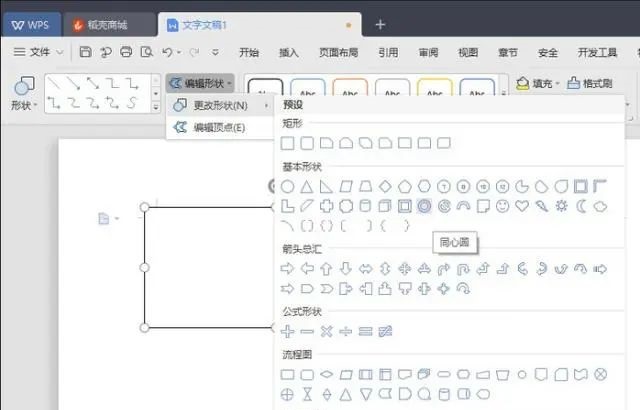Image resolution: width=640 pixels, height=410 pixels.
Task: Choose the left-right double arrow shape
Action: (x=365, y=269)
